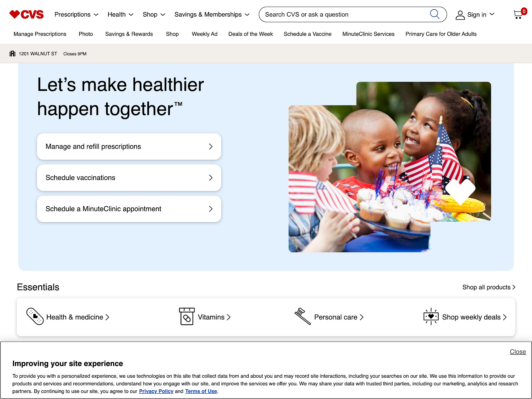
Task: Click the store building icon near 1201 Walnut St
Action: tap(12, 53)
